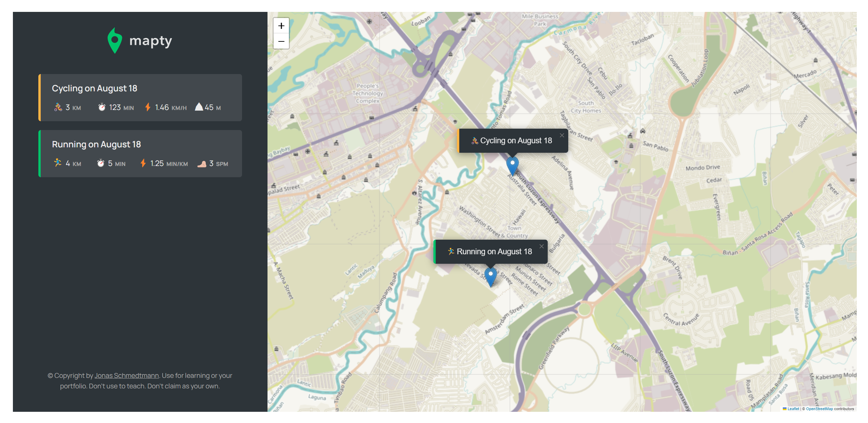Click 'Mile Business Park' map label
868x423 pixels.
pyautogui.click(x=540, y=20)
